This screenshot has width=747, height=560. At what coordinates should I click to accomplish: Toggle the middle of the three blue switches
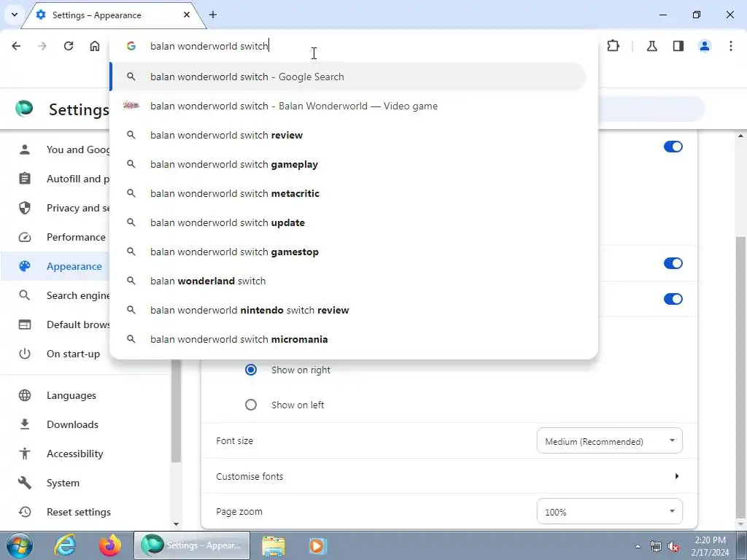pos(673,263)
